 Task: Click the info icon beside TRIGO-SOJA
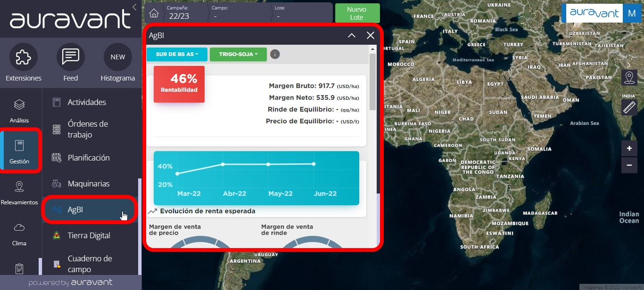(x=275, y=54)
